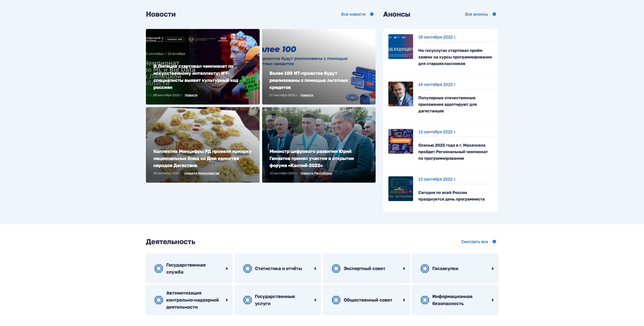Screen dimensions: 644x326
Task: Click the день программиста computer thumbnail
Action: [x=400, y=189]
